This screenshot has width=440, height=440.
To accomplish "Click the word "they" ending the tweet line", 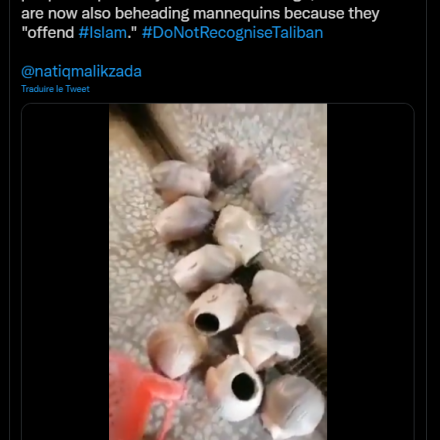I will point(364,14).
